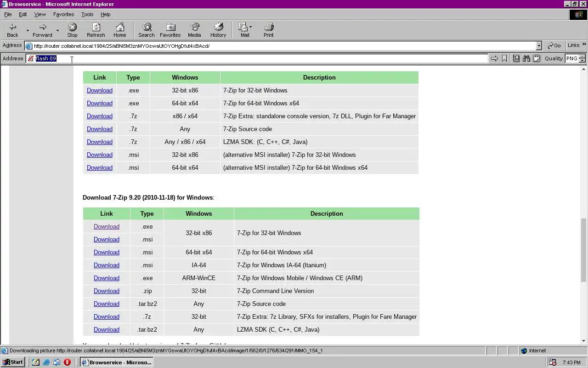Download 7-Zip 9.20 .exe for 32-bit Windows

coord(107,226)
